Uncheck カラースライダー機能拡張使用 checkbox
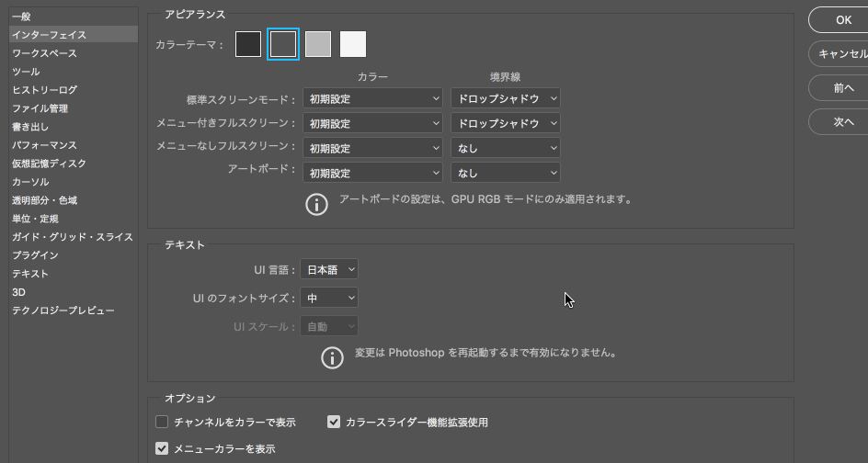 click(x=333, y=422)
